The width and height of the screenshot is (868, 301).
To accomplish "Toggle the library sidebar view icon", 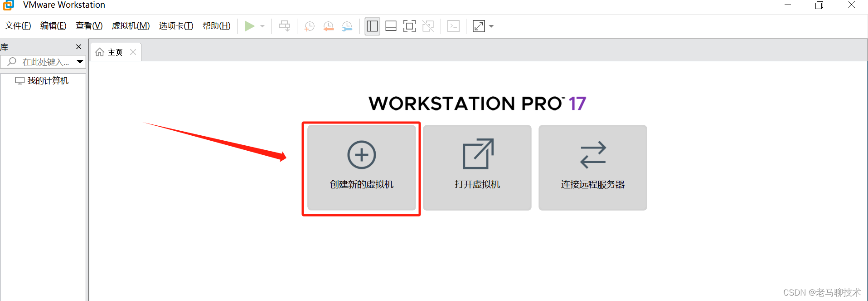I will [372, 26].
